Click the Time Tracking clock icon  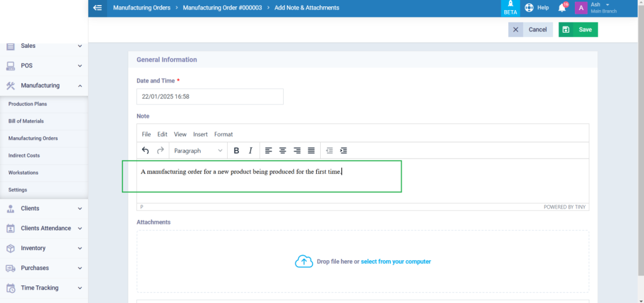[11, 288]
